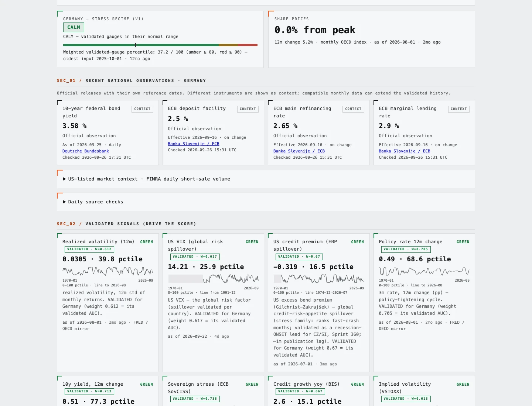
Task: Open Banka Slovenije link under ECB deposit facility
Action: point(194,144)
